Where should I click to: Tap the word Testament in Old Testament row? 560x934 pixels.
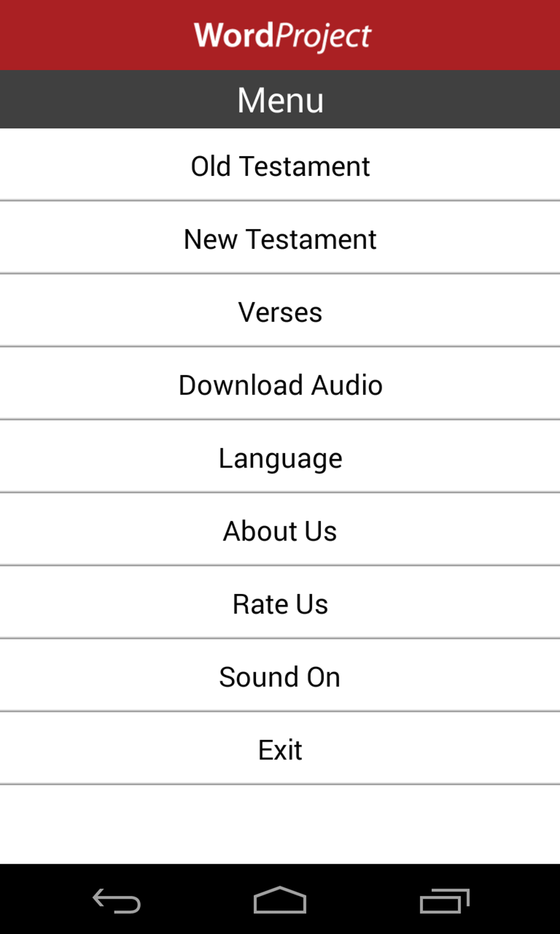coord(305,166)
